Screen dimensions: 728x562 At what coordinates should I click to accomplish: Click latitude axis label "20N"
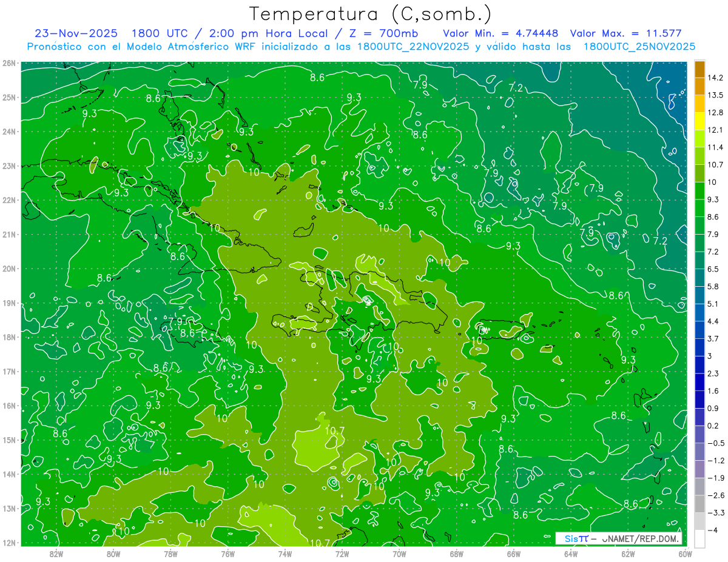8,269
